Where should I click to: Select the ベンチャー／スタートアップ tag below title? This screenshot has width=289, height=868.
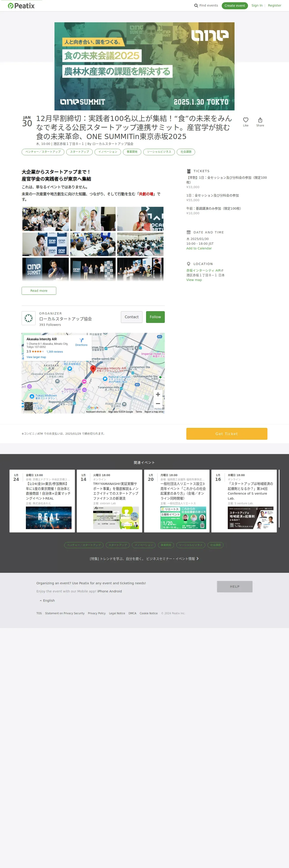click(x=43, y=152)
